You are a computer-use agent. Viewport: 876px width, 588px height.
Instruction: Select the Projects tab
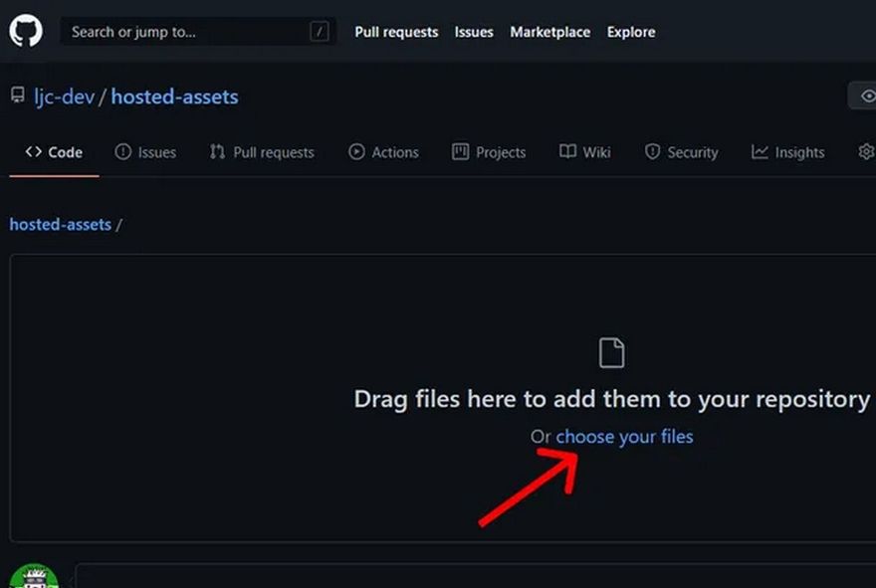tap(489, 152)
